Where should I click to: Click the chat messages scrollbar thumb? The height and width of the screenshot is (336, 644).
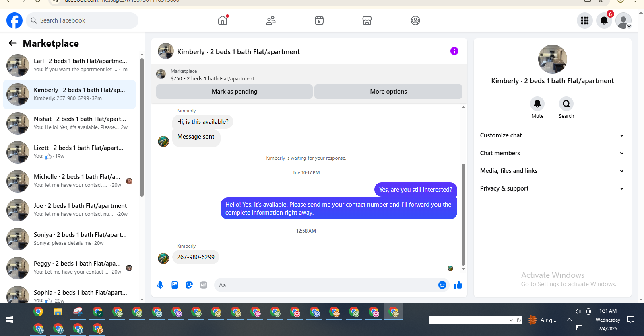[463, 215]
